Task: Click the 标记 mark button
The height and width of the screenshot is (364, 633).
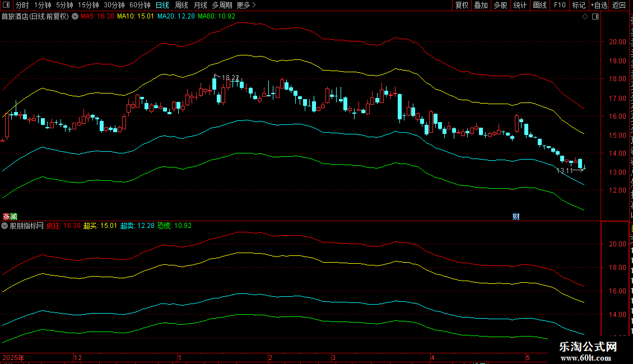Action: coord(579,5)
